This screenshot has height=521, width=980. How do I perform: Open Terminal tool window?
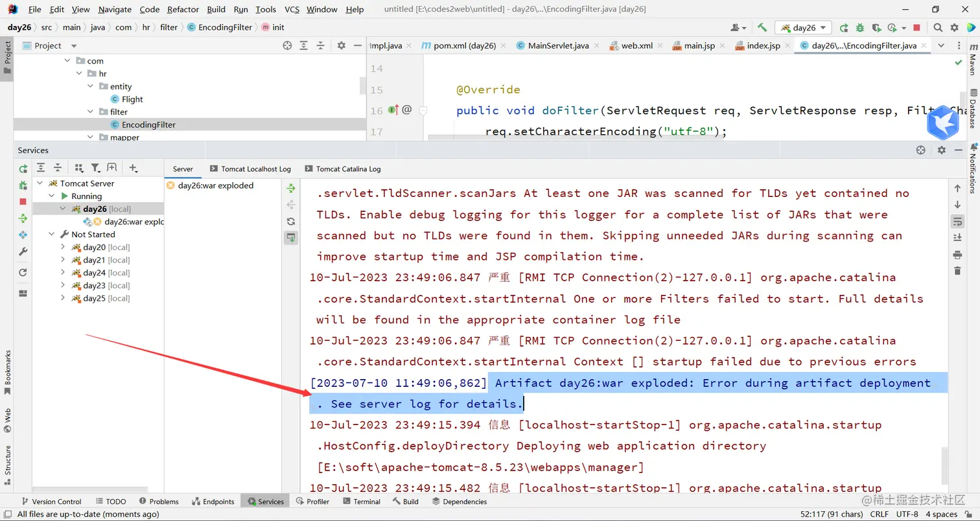tap(361, 502)
